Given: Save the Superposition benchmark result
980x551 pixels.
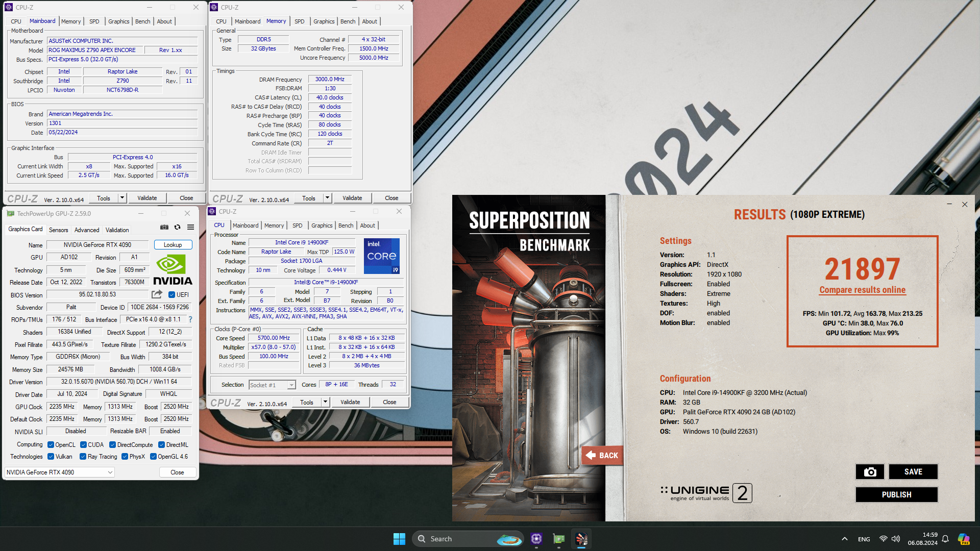Looking at the screenshot, I should (913, 472).
